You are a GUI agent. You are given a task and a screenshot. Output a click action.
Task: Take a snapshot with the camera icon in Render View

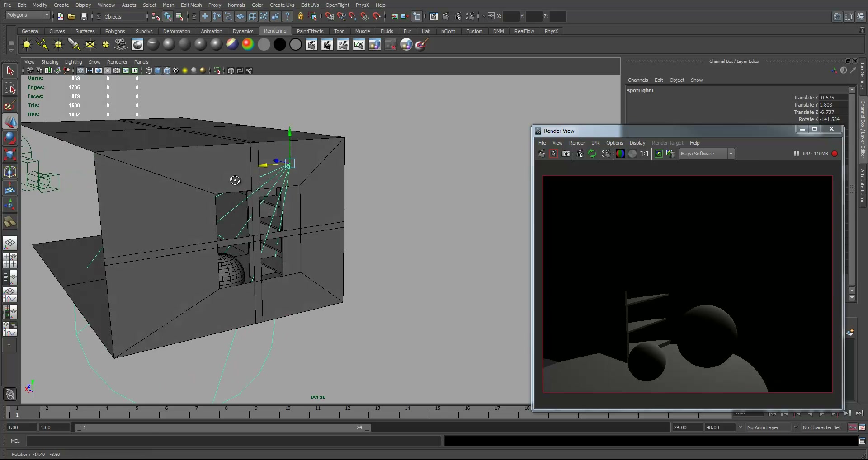(566, 154)
